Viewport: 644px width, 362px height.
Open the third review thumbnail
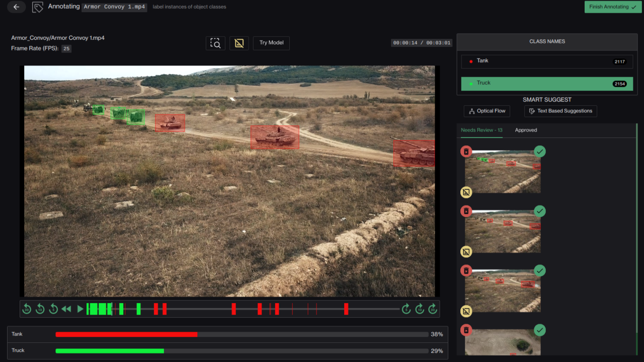pyautogui.click(x=503, y=291)
